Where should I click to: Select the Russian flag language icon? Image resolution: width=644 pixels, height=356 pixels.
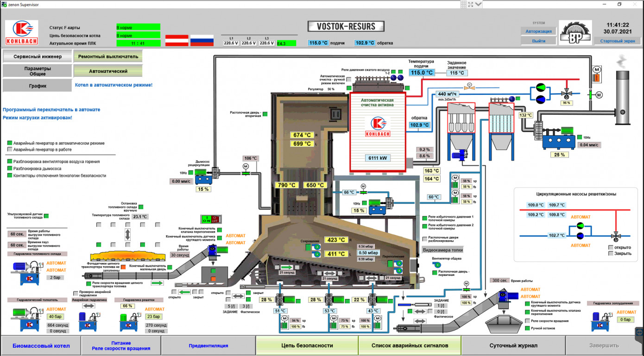coord(202,40)
